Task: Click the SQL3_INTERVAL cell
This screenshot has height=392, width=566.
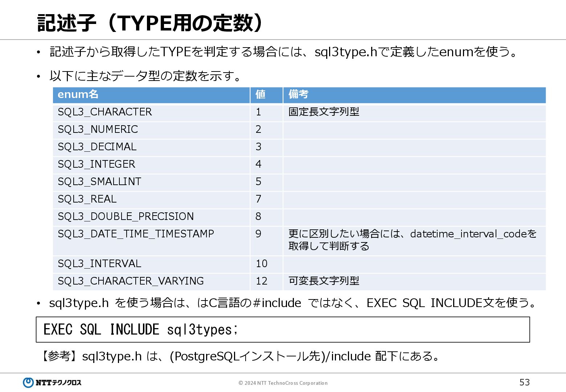Action: (x=151, y=264)
